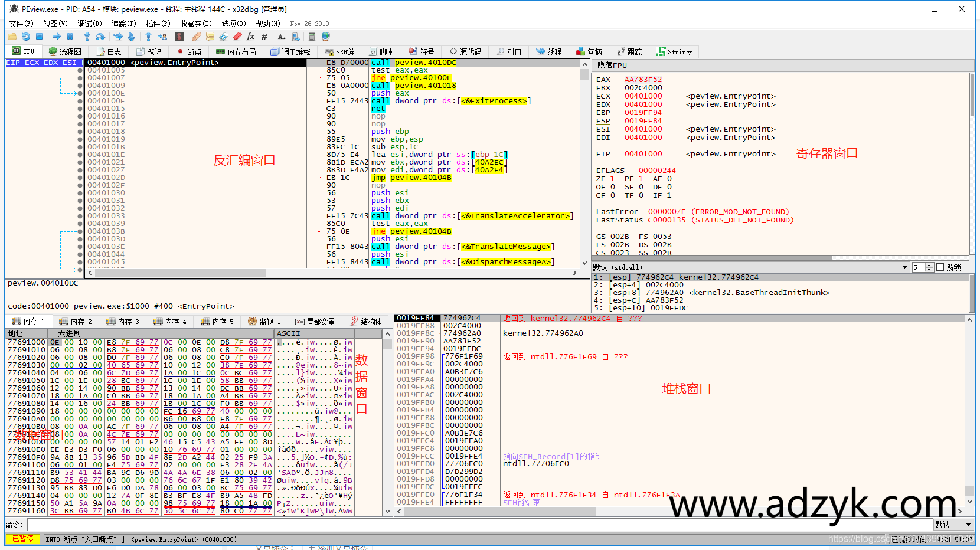This screenshot has width=980, height=550.
Task: Increase the argument count stepper value
Action: (x=929, y=264)
